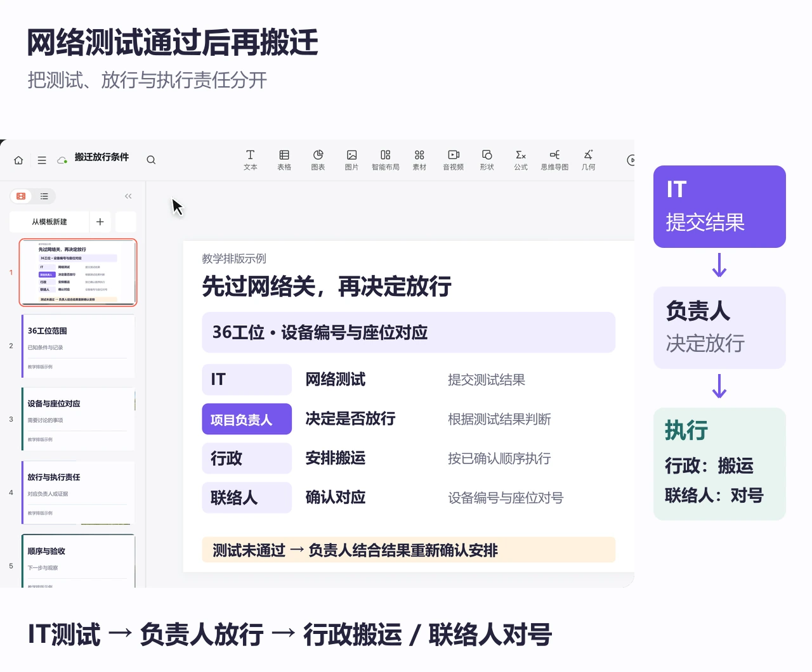Click the 从模板新建 button

(49, 222)
